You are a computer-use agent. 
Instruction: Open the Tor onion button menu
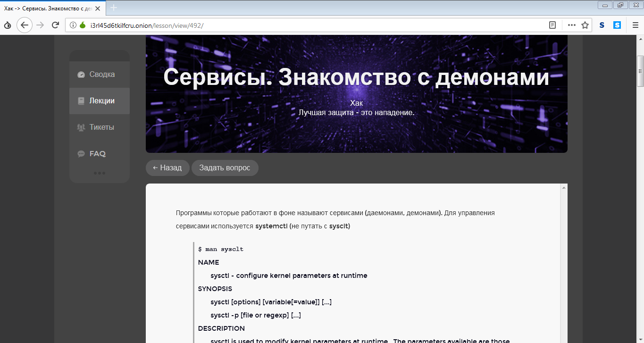pyautogui.click(x=8, y=25)
